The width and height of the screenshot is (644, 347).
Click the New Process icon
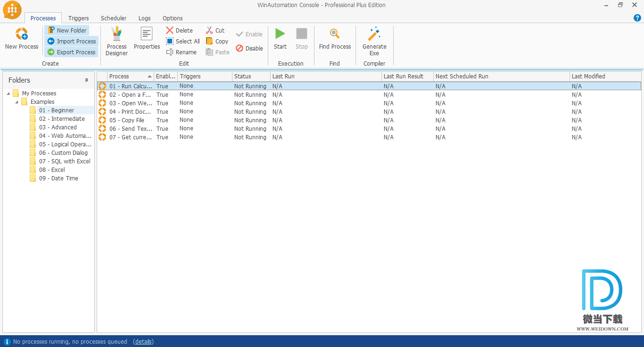click(x=22, y=34)
